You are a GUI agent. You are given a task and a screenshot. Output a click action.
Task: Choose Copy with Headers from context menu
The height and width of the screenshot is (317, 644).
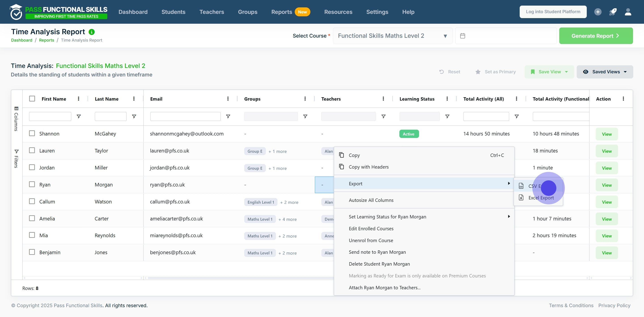point(369,167)
